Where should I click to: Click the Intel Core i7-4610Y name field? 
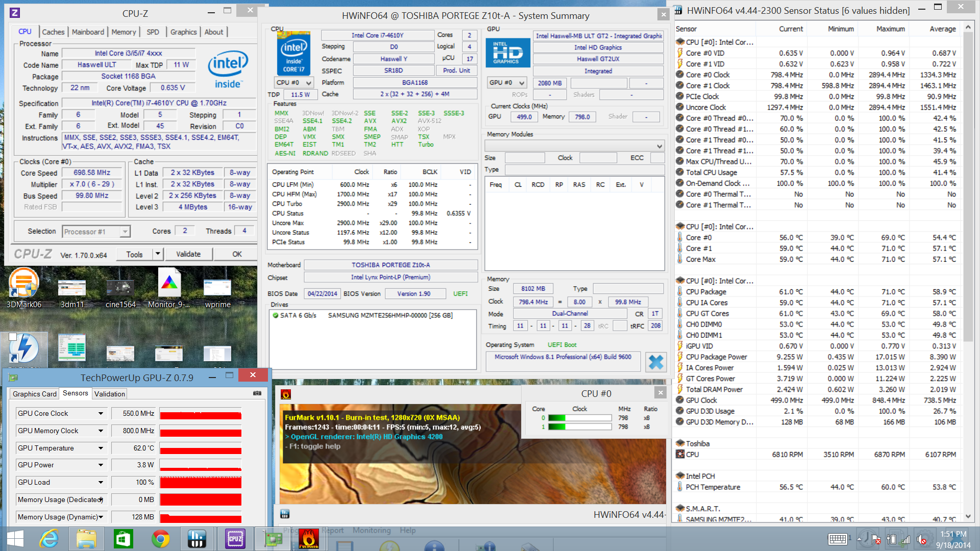(377, 35)
